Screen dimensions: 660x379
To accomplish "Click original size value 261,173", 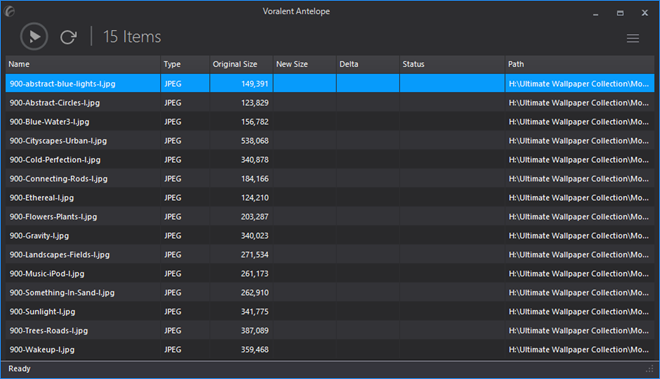I will pos(255,273).
